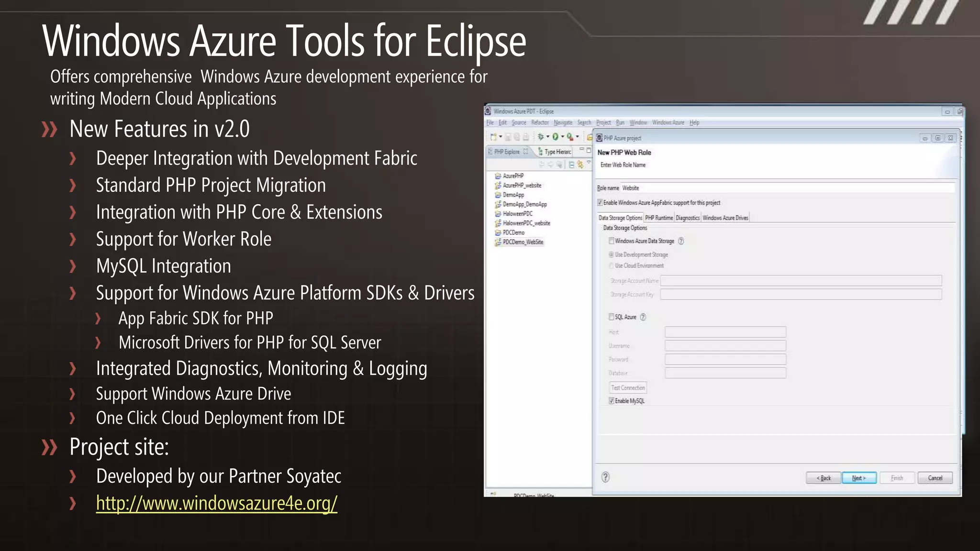The height and width of the screenshot is (551, 980).
Task: Maximize the PHP Explorer view panel
Action: [589, 150]
